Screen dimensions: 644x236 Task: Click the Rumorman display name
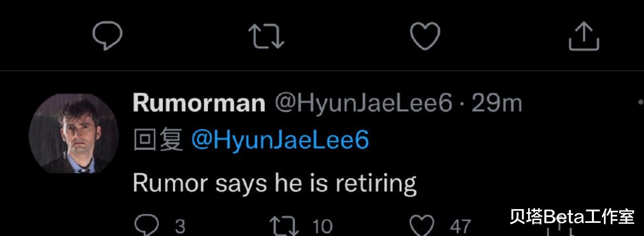point(199,104)
